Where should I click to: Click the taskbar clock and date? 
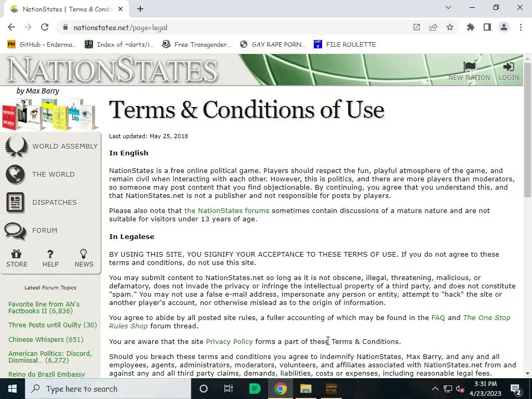pos(486,389)
